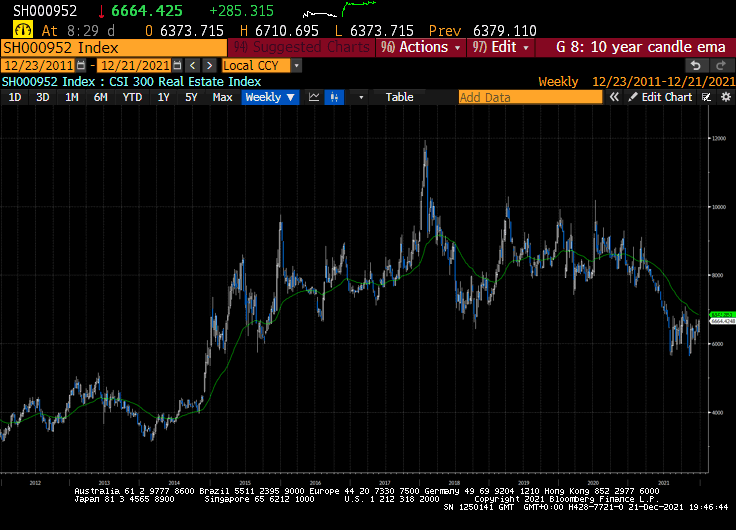Viewport: 736px width, 530px height.
Task: Click the 4000 y-axis label
Action: (x=717, y=413)
